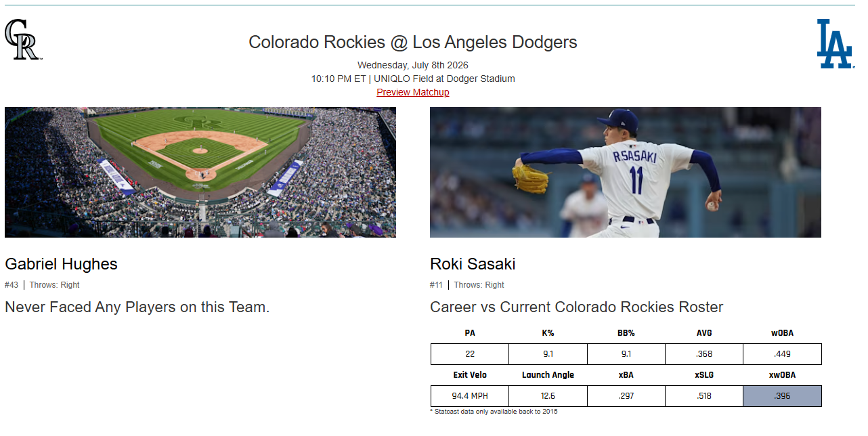Select the Roki Sasaki player name
This screenshot has width=868, height=436.
tap(473, 264)
